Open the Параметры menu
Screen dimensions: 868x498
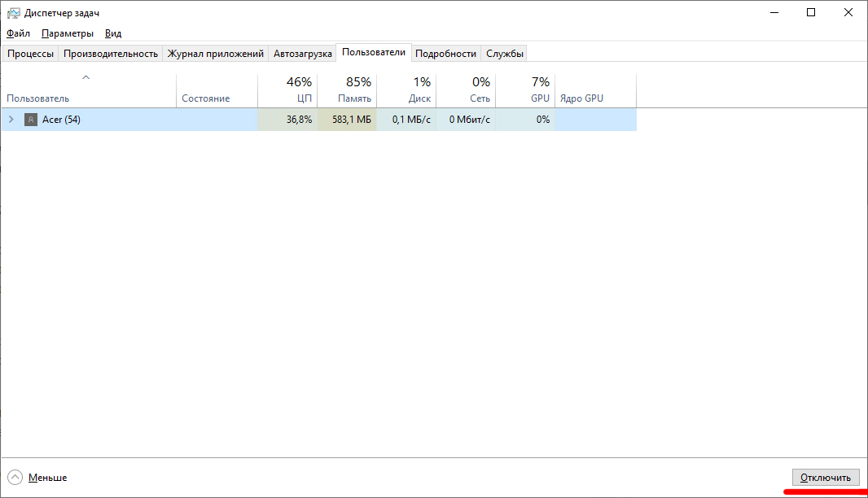(x=68, y=33)
